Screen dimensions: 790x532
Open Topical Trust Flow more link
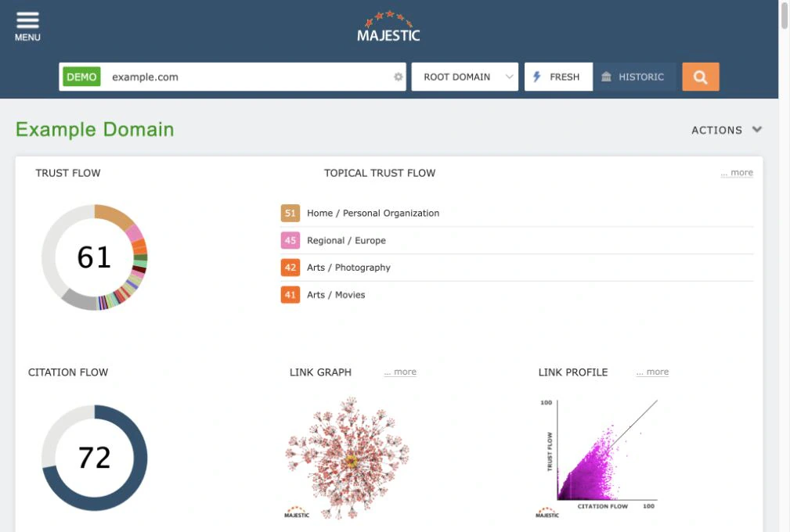736,173
